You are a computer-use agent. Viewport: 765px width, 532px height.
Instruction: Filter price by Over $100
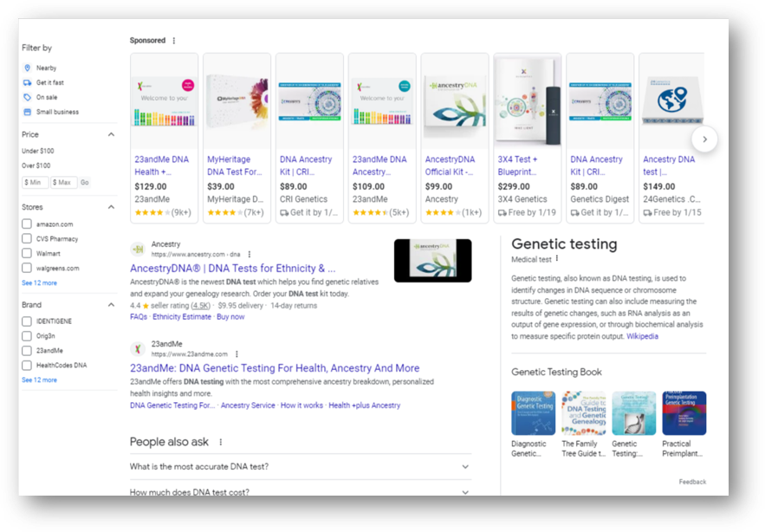[x=36, y=165]
